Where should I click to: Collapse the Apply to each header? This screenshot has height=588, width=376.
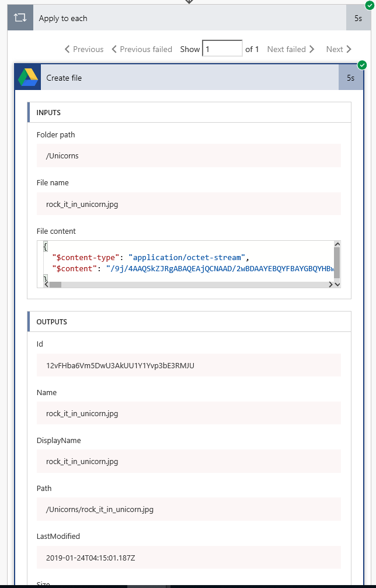[175, 18]
